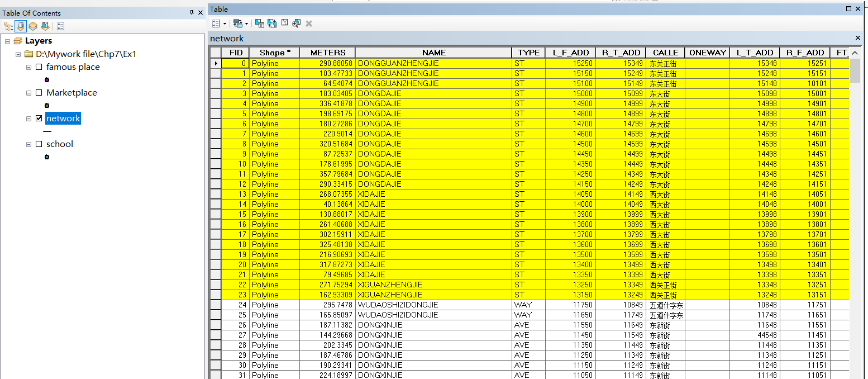Toggle visibility of famous place layer

coord(39,67)
